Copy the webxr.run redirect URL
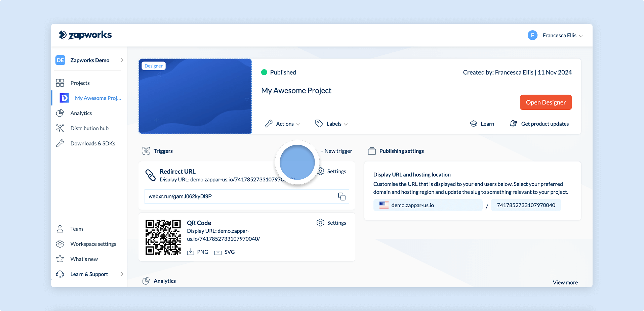 341,196
